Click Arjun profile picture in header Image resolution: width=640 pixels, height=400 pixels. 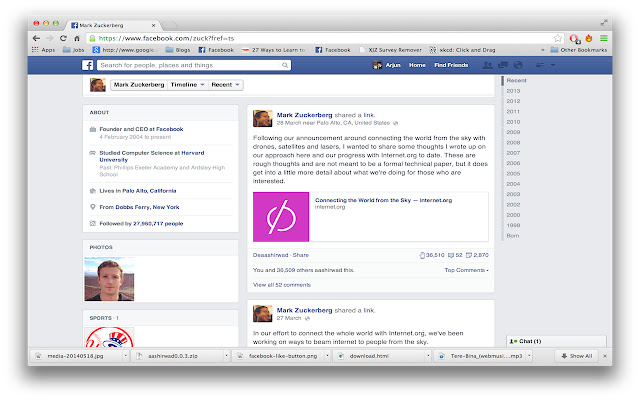[x=378, y=65]
